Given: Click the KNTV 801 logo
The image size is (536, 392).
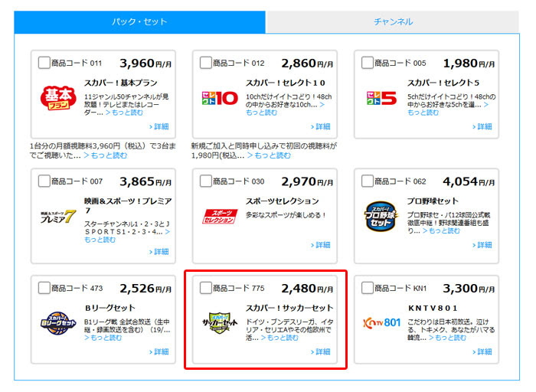Looking at the screenshot, I should coord(381,322).
